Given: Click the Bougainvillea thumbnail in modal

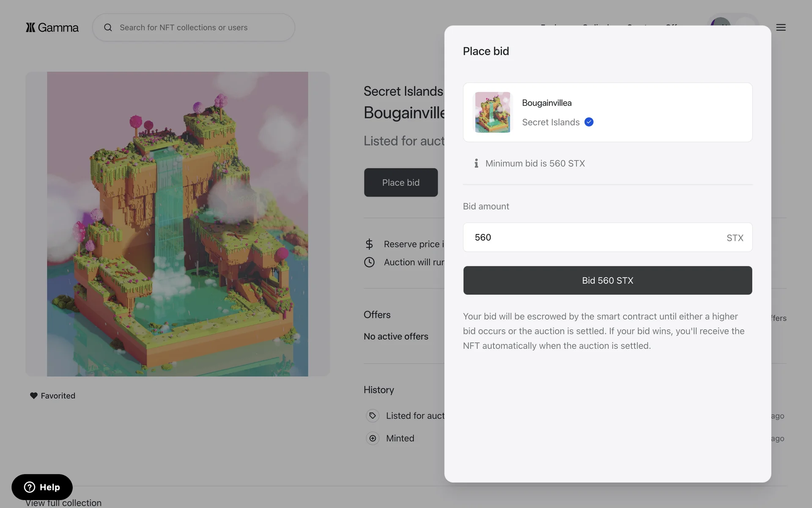Looking at the screenshot, I should tap(492, 112).
